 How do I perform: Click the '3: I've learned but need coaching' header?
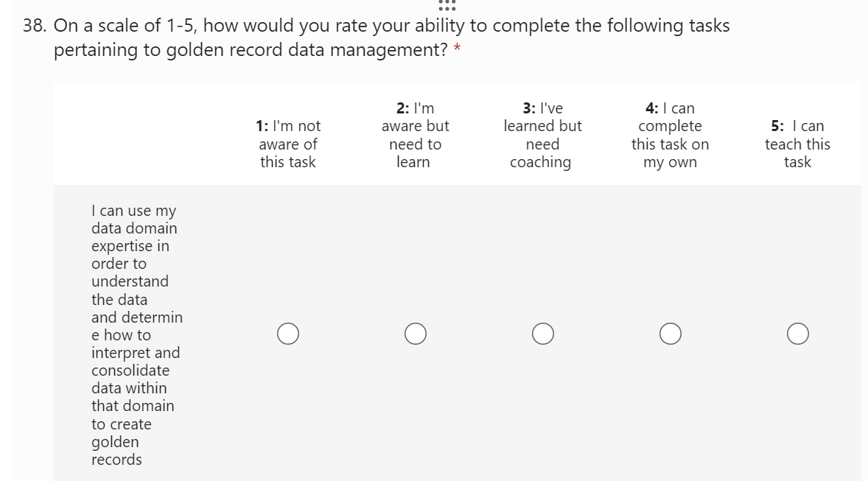click(543, 136)
